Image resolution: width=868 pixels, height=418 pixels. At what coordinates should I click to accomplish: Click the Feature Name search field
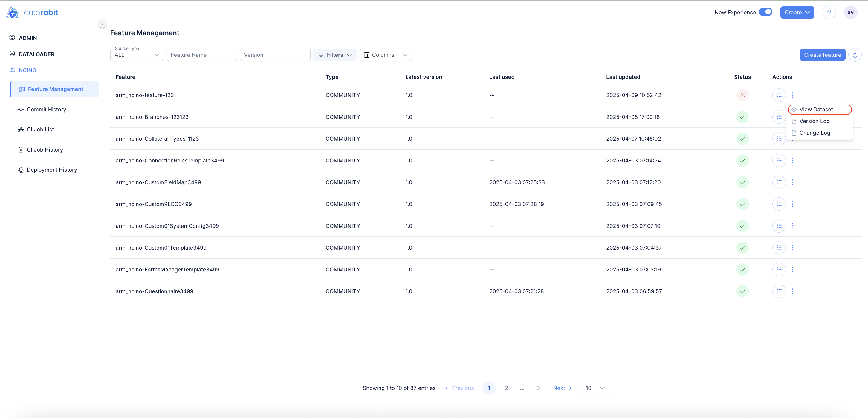tap(201, 55)
